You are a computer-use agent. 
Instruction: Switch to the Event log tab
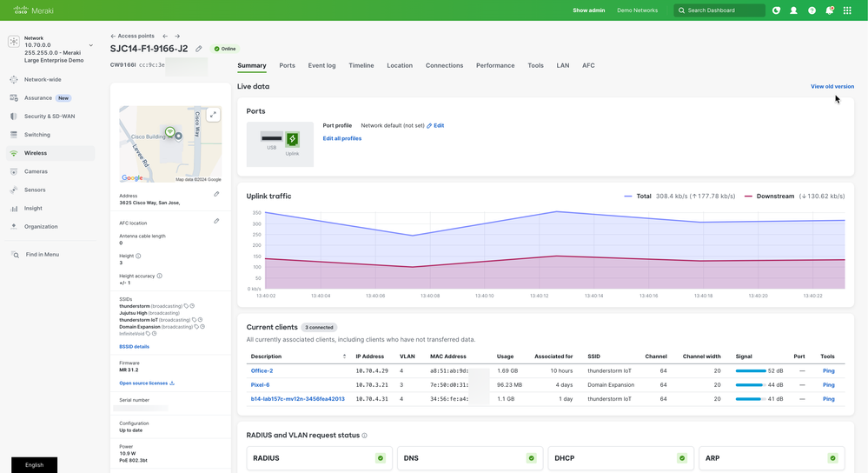point(321,65)
